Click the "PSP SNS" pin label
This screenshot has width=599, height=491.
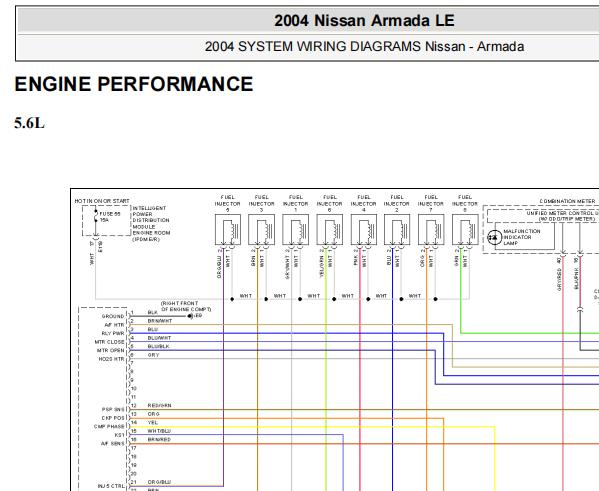click(x=113, y=410)
